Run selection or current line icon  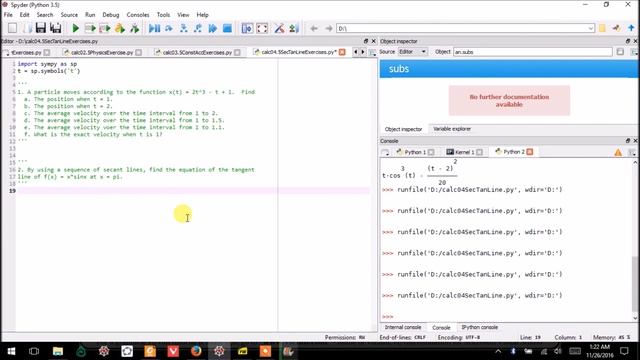tap(120, 28)
